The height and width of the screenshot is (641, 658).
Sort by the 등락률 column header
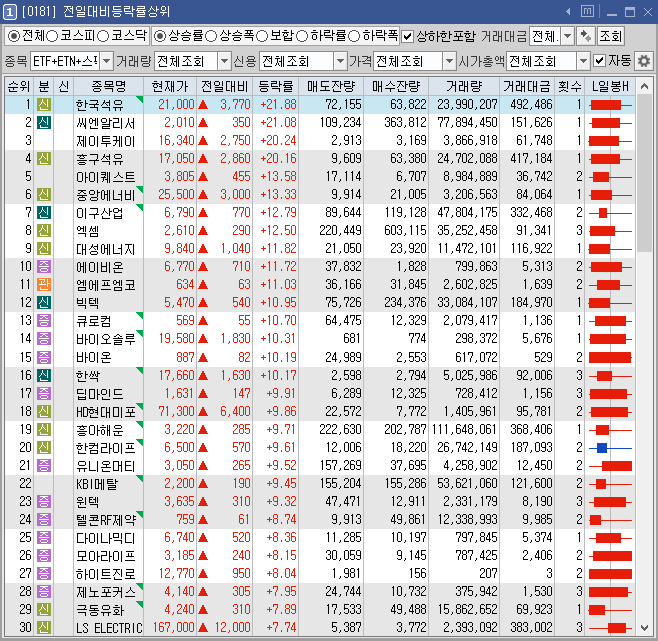click(275, 86)
